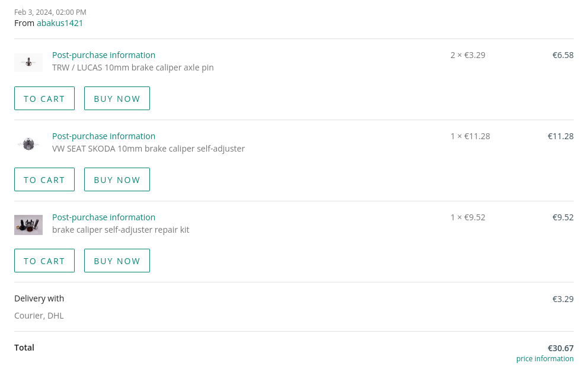Image resolution: width=588 pixels, height=379 pixels.
Task: Click the TRW / LUCAS 10mm axle pin title
Action: (x=133, y=68)
